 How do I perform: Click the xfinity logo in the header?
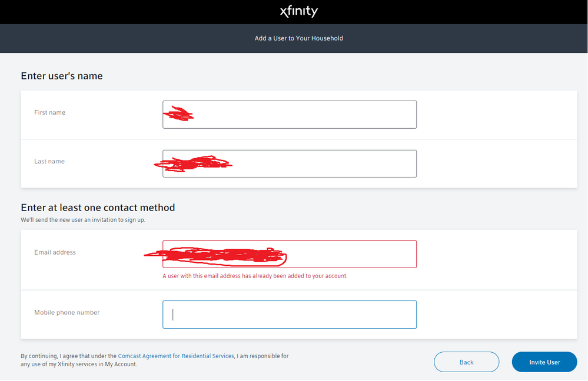[x=298, y=11]
